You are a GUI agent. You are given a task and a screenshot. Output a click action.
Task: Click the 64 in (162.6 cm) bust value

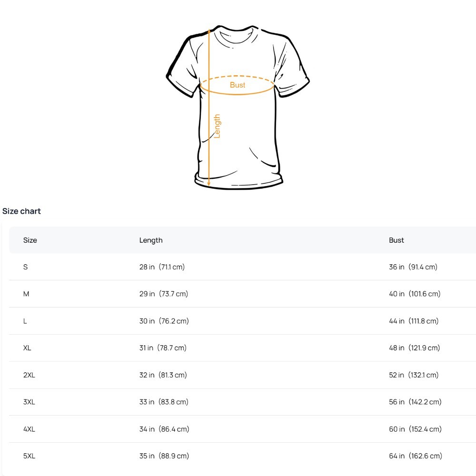click(416, 456)
